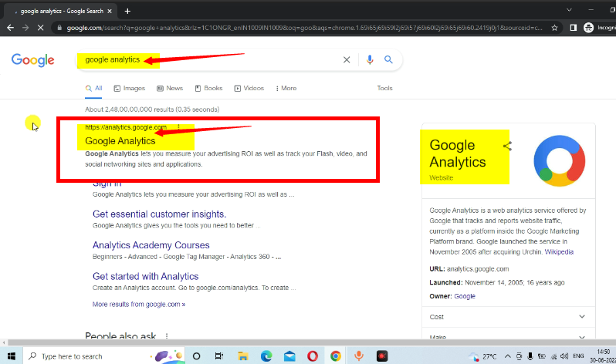Bookmark this page with the star icon
This screenshot has width=616, height=364.
554,28
